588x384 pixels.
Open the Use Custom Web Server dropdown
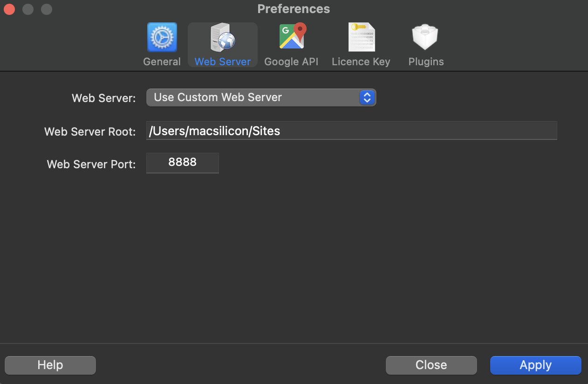(254, 97)
